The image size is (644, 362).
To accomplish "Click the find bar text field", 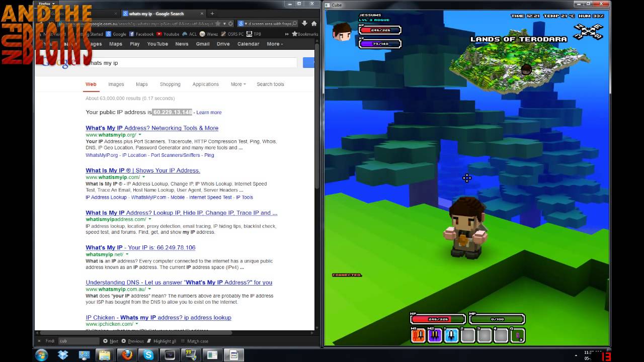I will coord(78,341).
